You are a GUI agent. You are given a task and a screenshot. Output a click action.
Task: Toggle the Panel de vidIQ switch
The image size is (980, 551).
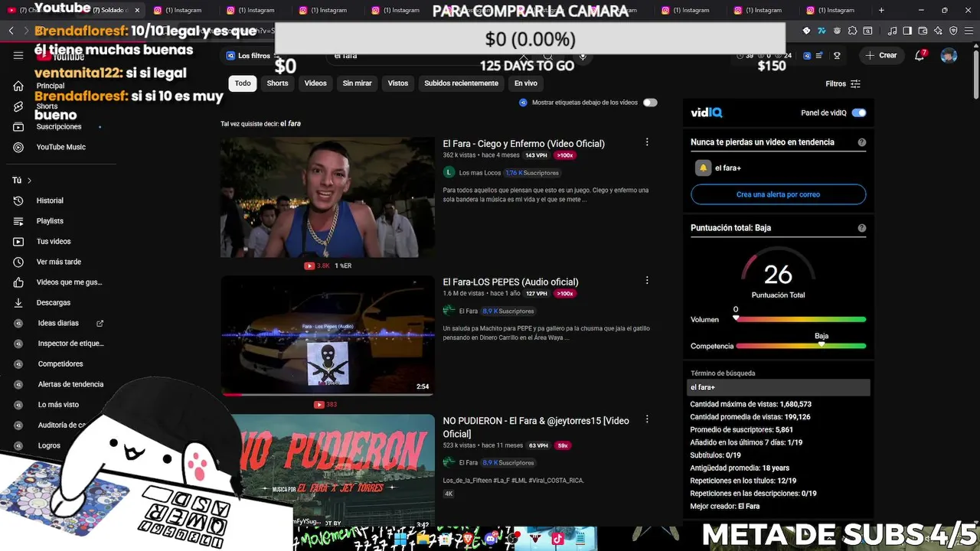[x=859, y=112]
